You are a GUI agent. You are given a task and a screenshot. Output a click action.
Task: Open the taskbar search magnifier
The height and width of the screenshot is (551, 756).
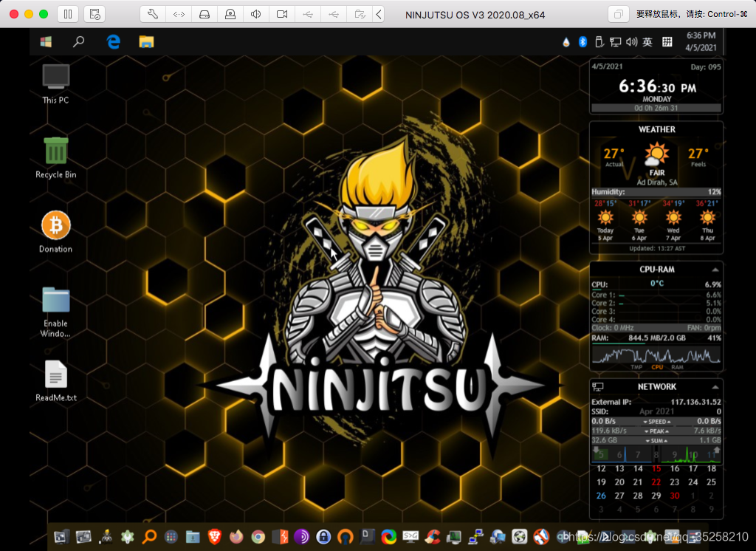coord(78,42)
